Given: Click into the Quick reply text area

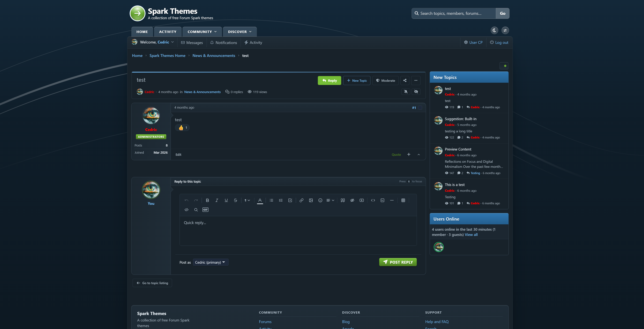Looking at the screenshot, I should coord(298,231).
